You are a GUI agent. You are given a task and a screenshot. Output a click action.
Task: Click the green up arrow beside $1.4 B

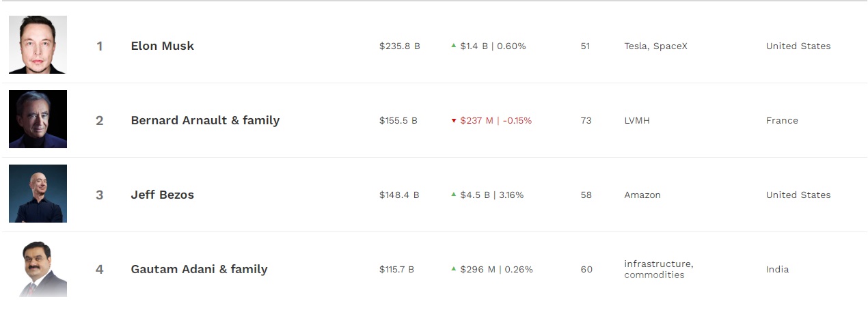point(453,46)
